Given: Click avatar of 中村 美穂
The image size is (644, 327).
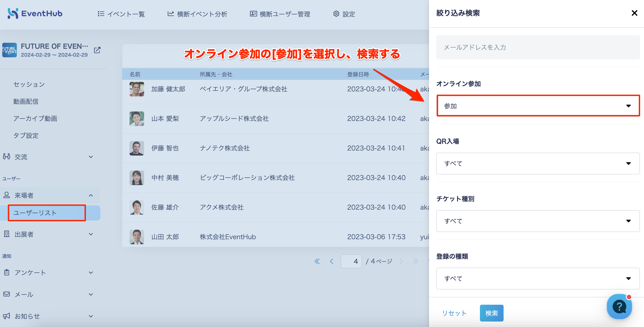Looking at the screenshot, I should (137, 178).
